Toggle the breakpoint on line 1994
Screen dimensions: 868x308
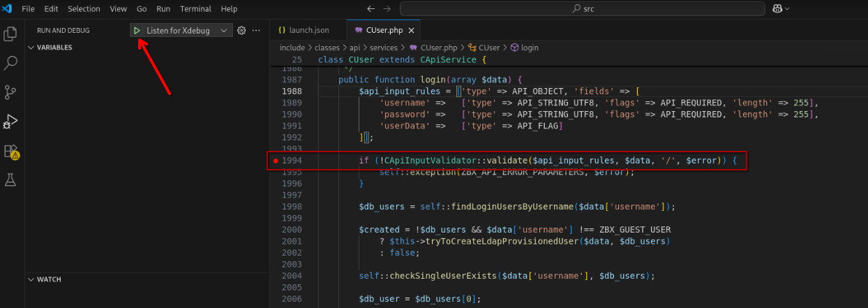click(x=276, y=161)
